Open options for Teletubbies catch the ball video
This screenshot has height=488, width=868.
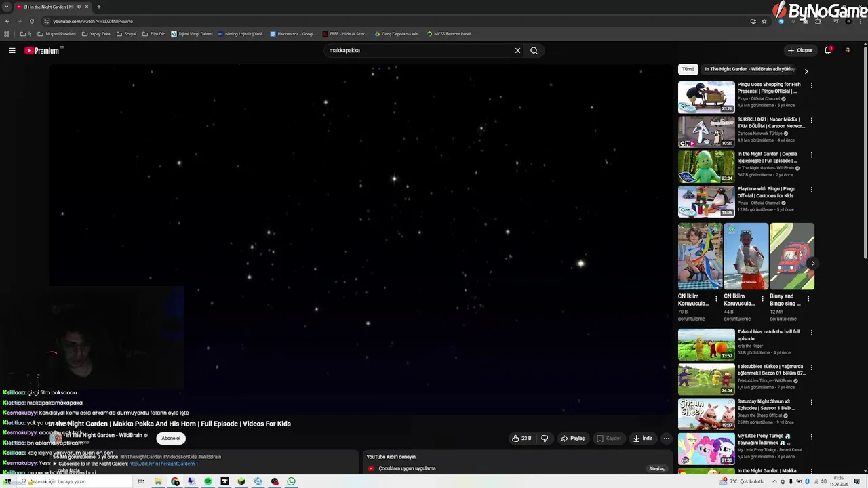(x=812, y=333)
